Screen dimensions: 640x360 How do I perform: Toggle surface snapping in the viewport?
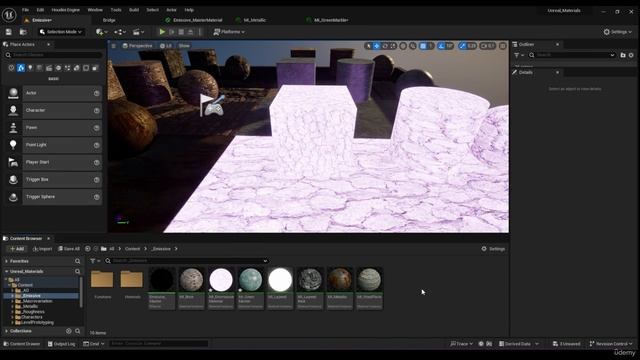pos(413,46)
